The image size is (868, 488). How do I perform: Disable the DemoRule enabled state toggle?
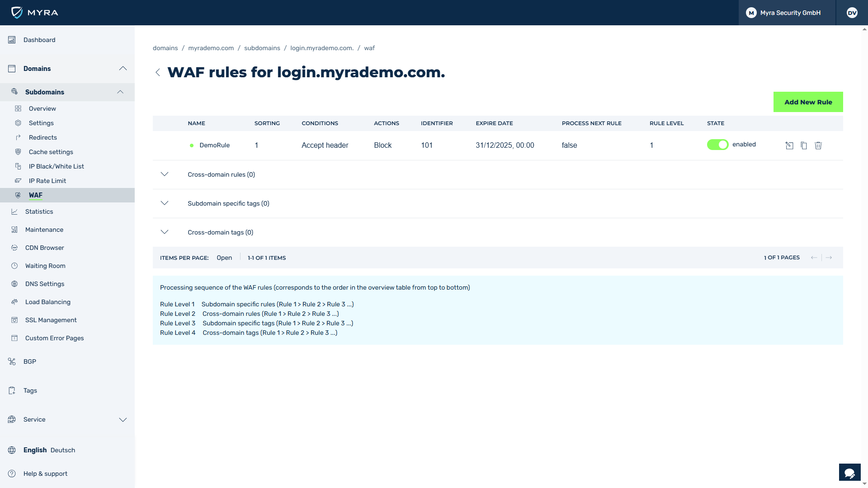[x=717, y=145]
